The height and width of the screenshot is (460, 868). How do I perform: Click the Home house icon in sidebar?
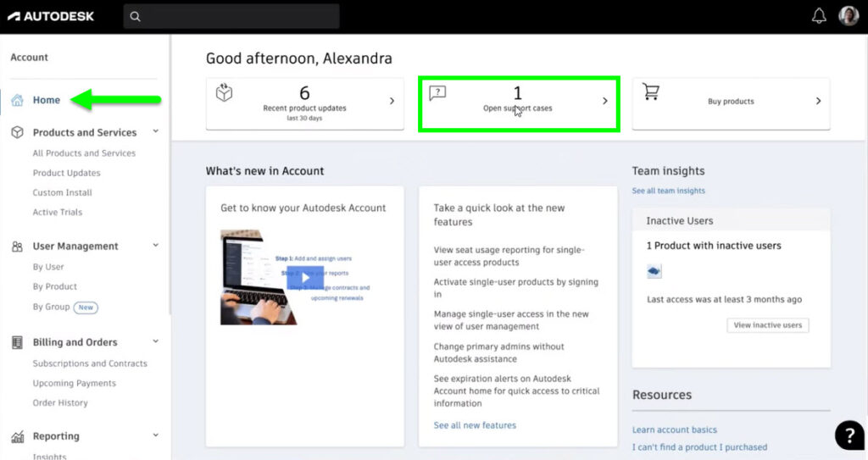17,100
